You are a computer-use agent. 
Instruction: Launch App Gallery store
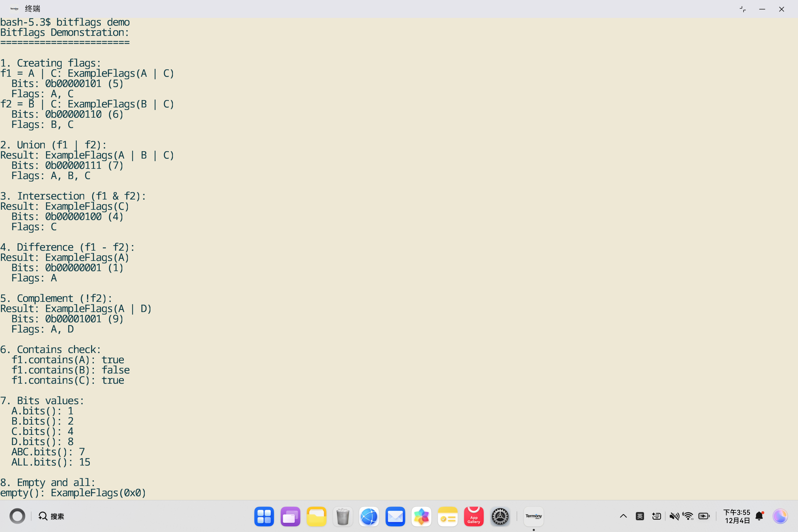tap(474, 516)
